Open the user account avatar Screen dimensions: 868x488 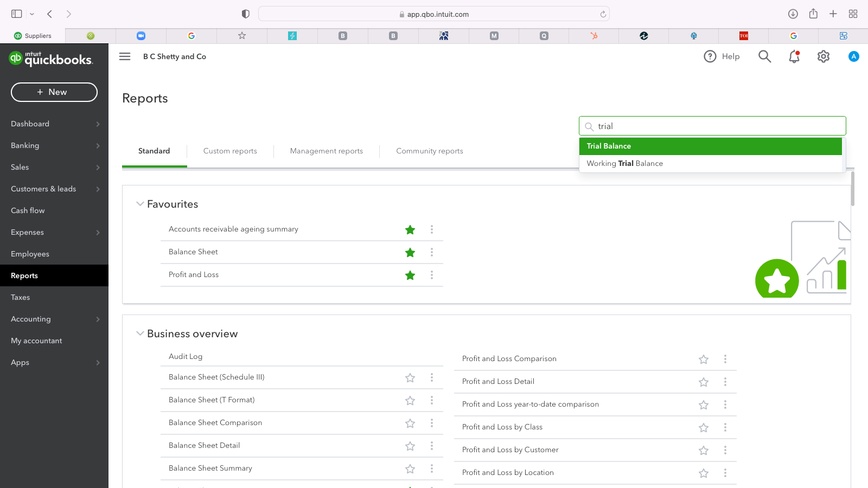(x=853, y=56)
